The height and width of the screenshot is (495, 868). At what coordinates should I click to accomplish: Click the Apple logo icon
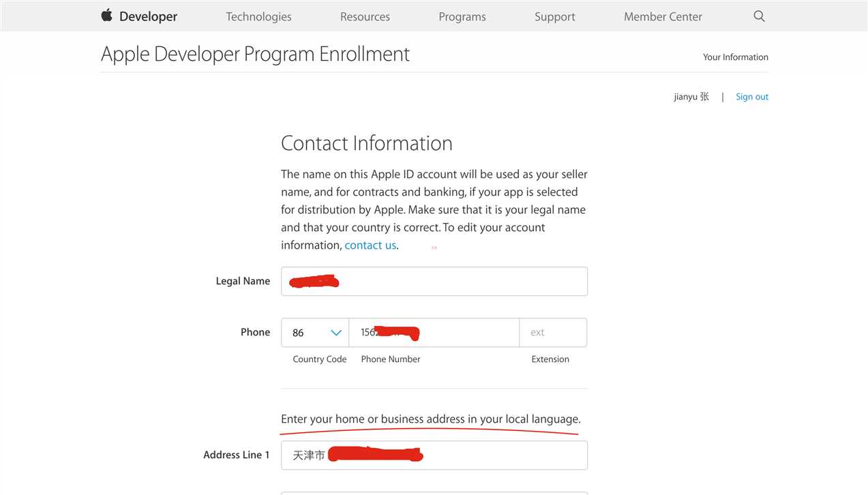pos(107,15)
